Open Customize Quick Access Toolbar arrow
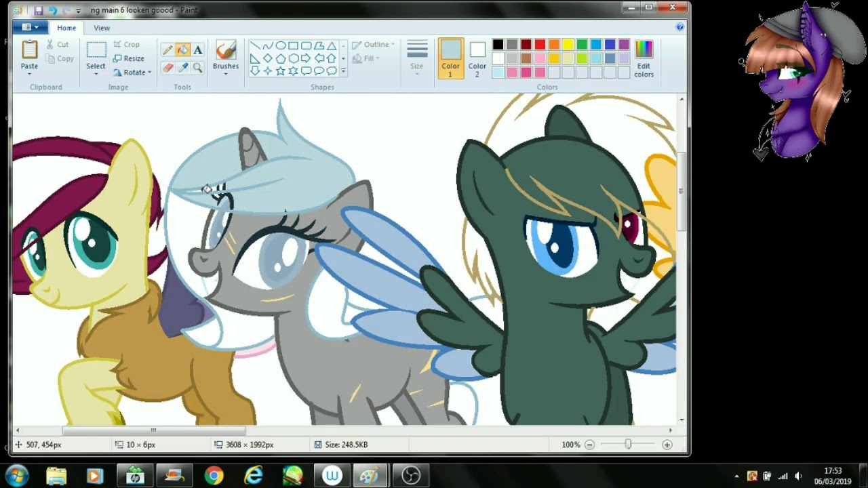868x488 pixels. tap(78, 11)
